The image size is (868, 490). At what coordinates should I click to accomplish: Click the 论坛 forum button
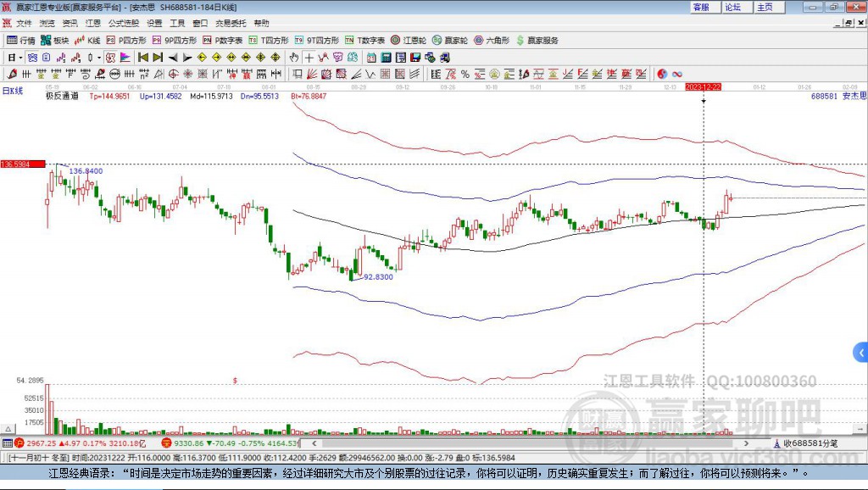(733, 7)
